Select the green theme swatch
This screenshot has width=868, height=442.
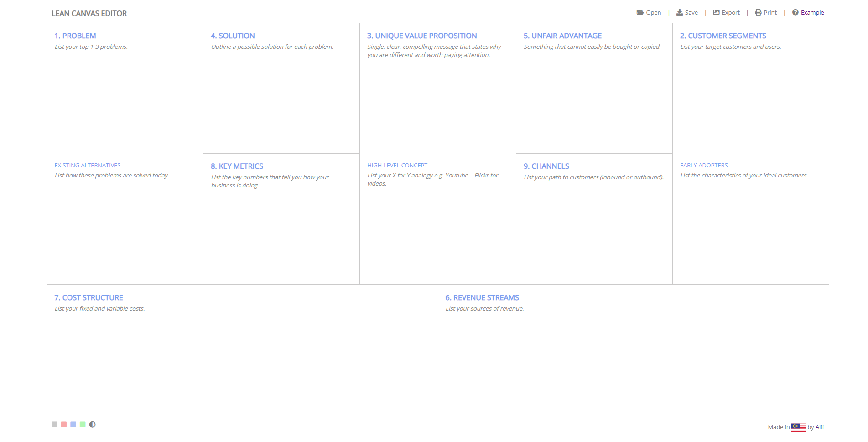coord(83,425)
